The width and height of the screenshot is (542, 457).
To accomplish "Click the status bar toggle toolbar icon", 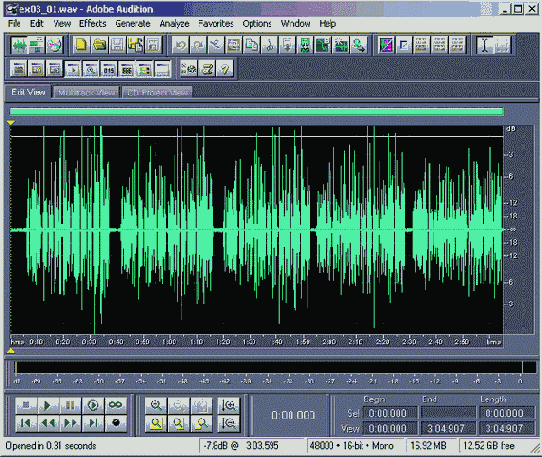I will click(x=162, y=68).
